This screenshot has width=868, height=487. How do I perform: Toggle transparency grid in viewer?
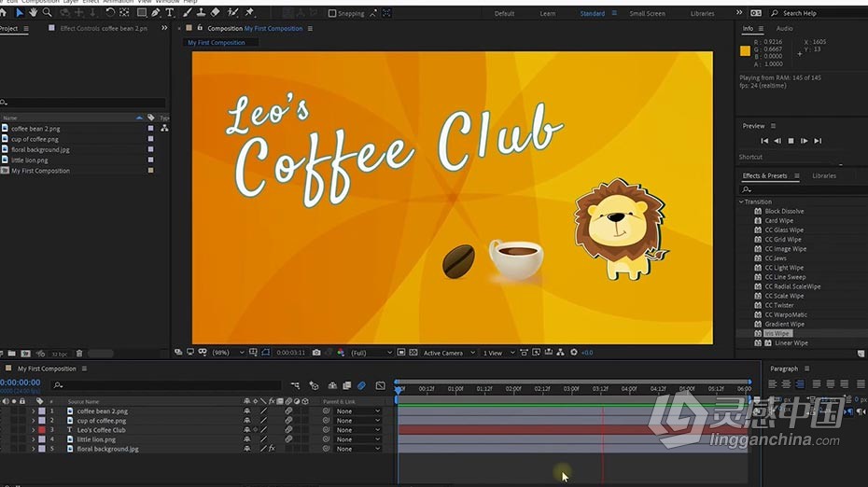point(413,353)
